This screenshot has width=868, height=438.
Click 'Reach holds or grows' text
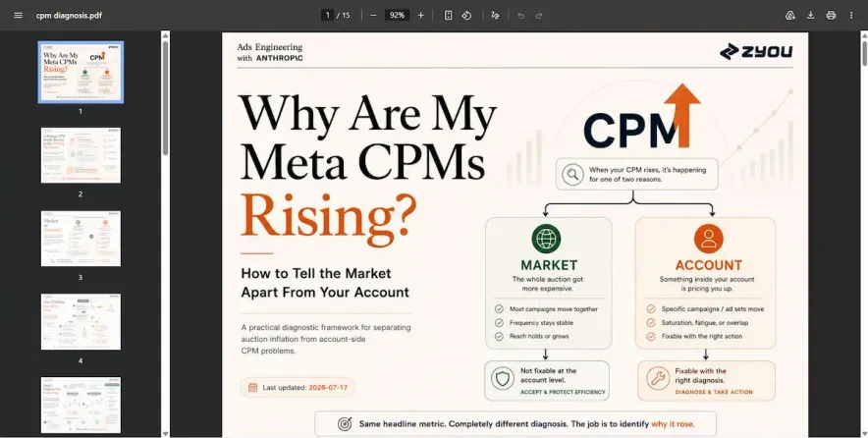[539, 336]
